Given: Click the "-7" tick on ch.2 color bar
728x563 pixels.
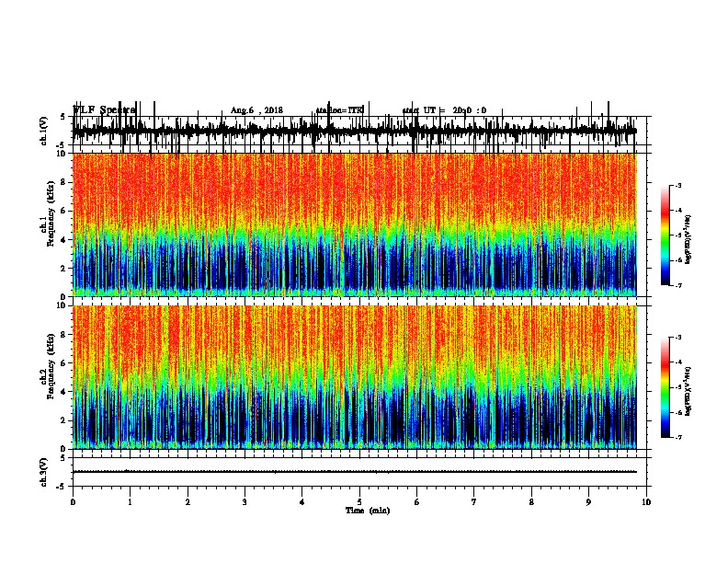Looking at the screenshot, I should tap(678, 438).
